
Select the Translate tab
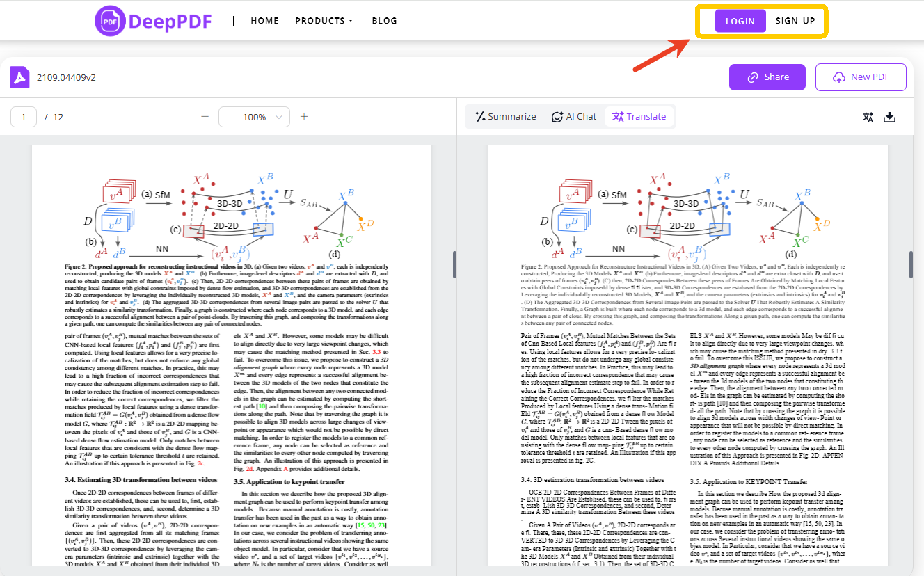point(639,117)
